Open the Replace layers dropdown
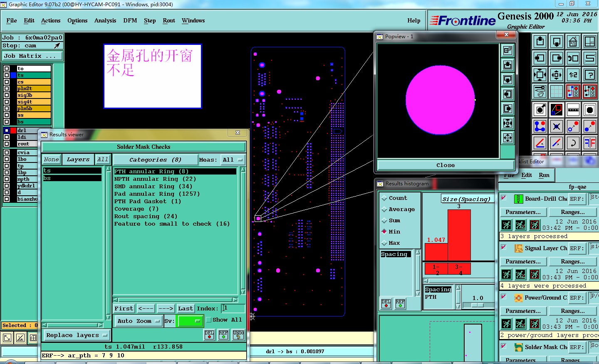 pyautogui.click(x=77, y=335)
